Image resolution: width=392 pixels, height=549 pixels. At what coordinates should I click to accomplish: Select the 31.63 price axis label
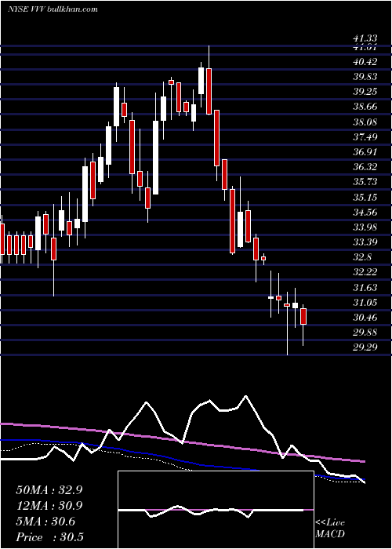pos(365,288)
